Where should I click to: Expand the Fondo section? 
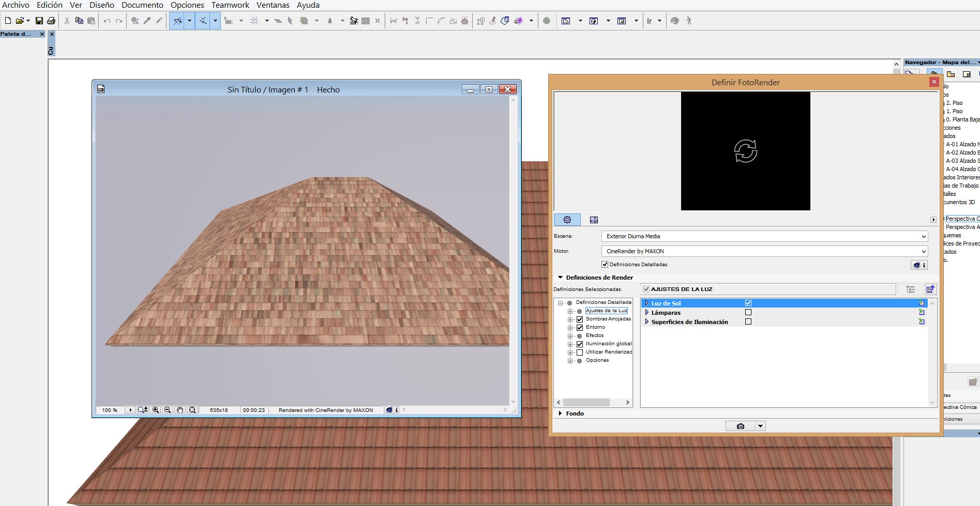(560, 413)
